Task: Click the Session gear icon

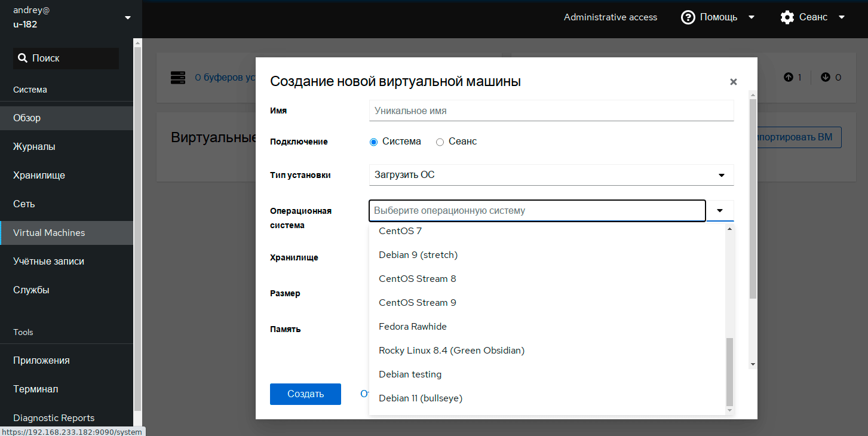Action: [x=787, y=17]
